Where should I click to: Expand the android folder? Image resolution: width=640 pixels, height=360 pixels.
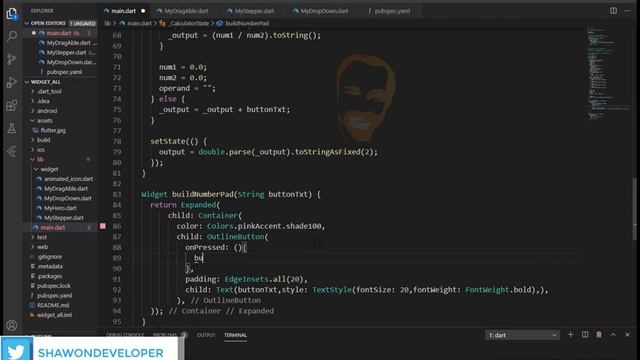pos(47,111)
